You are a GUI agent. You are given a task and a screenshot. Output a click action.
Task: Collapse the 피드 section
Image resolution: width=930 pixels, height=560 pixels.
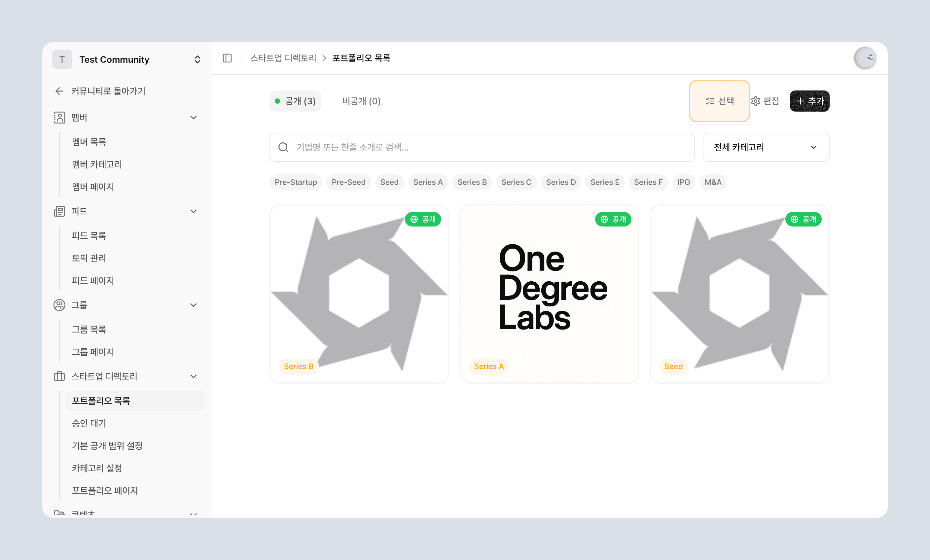[x=194, y=211]
